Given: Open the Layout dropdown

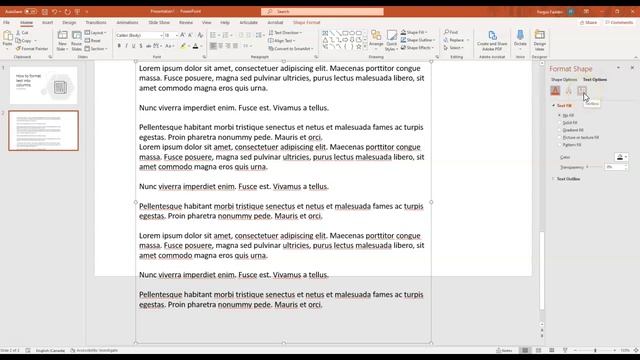Looking at the screenshot, I should pos(96,33).
